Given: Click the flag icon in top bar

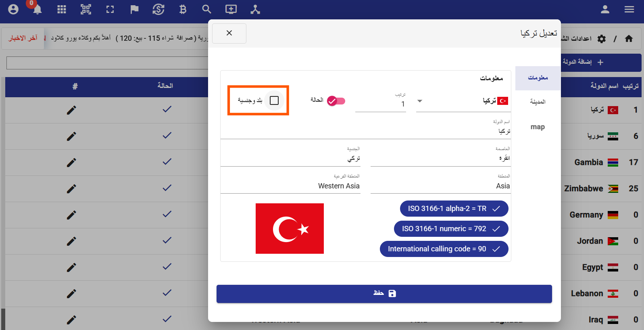Looking at the screenshot, I should point(134,10).
